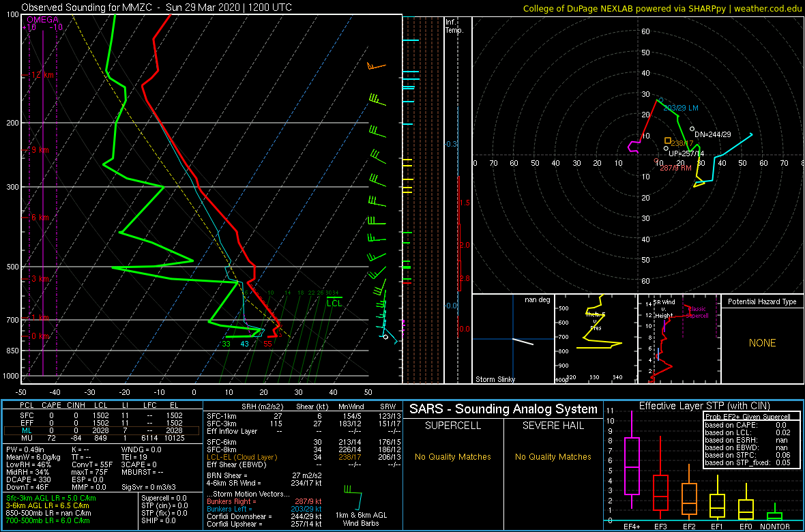Click the BRN Shear = 27 m2/s2 text

click(264, 475)
